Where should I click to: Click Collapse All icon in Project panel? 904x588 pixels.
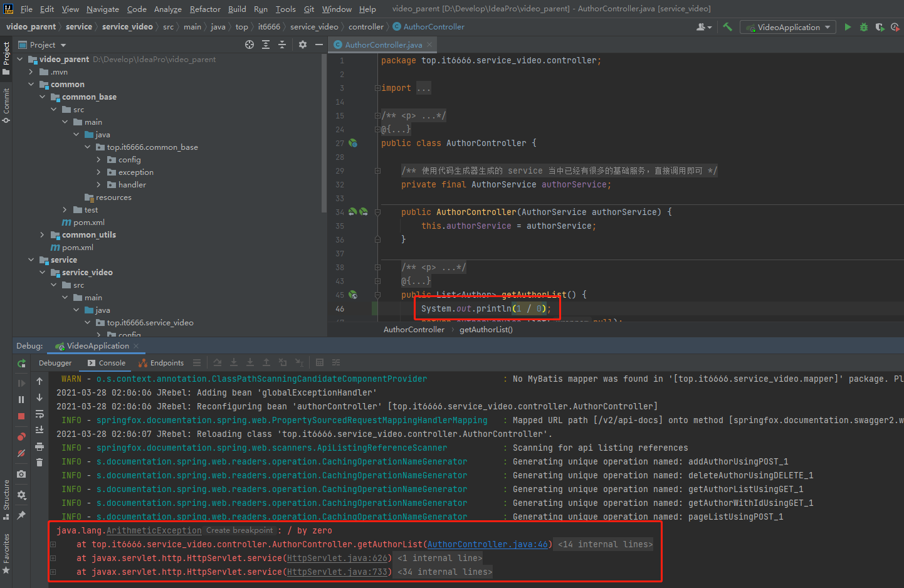pos(282,45)
